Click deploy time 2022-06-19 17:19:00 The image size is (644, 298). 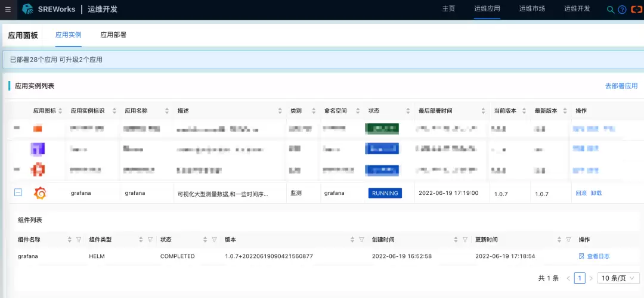tap(448, 193)
